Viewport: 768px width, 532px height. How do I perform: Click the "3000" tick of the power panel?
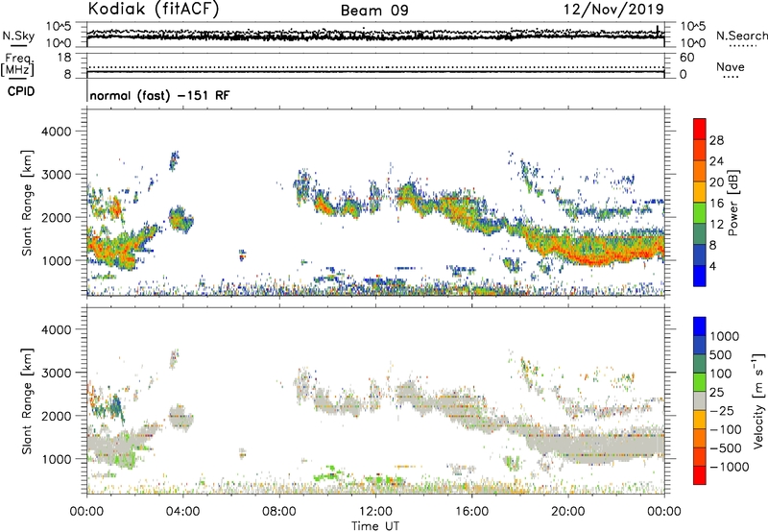pos(56,175)
